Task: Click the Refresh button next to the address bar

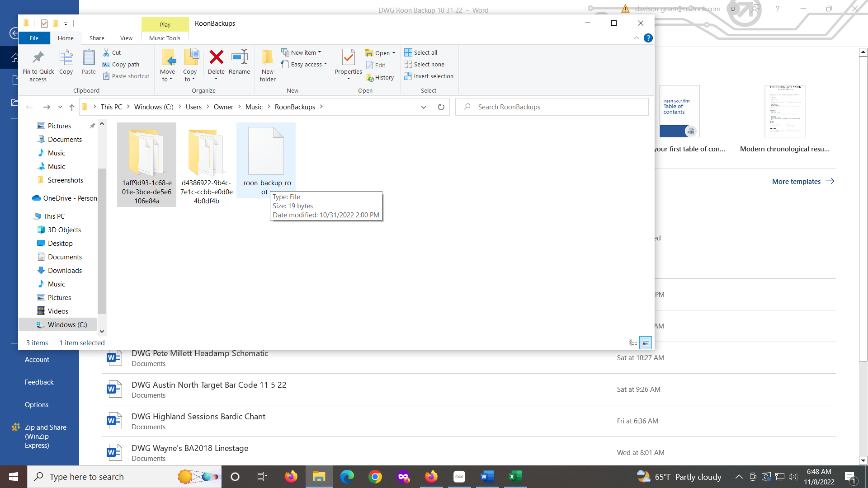Action: 441,107
